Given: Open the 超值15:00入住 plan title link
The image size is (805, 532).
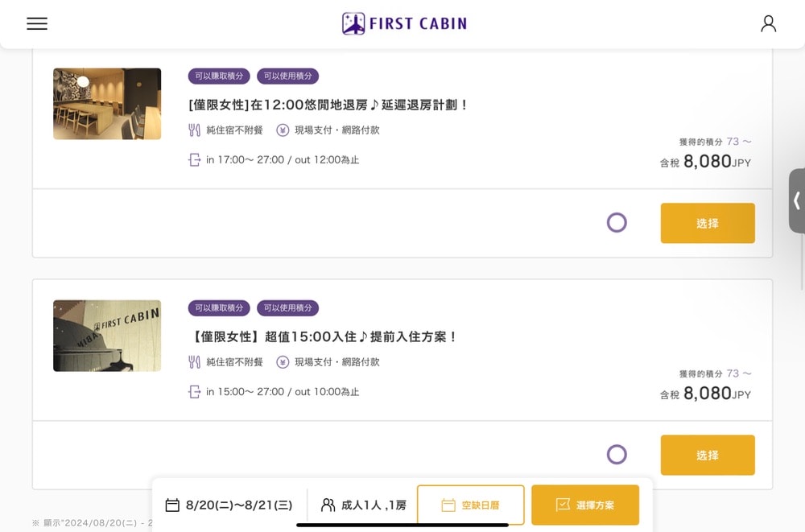Looking at the screenshot, I should [x=323, y=336].
